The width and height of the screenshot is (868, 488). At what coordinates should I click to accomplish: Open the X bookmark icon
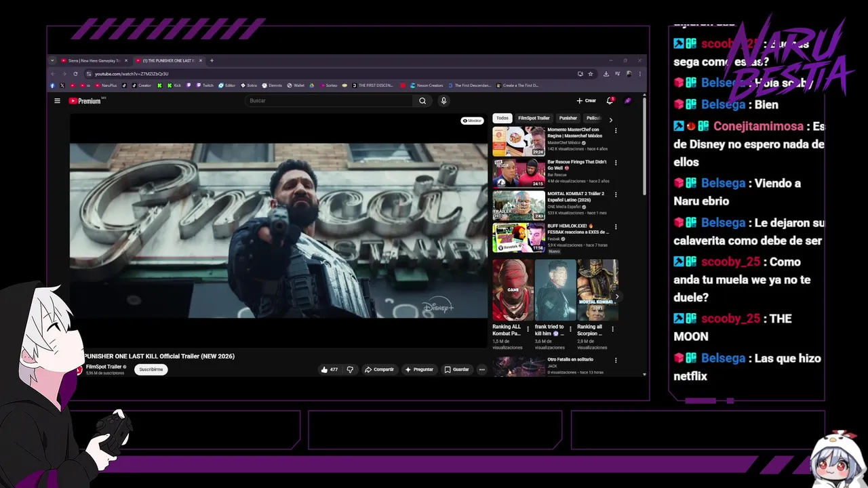coord(62,85)
